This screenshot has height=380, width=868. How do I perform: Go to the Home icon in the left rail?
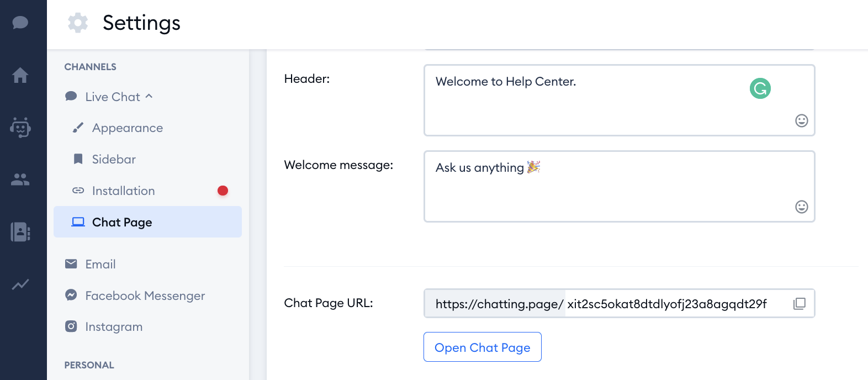(x=20, y=75)
